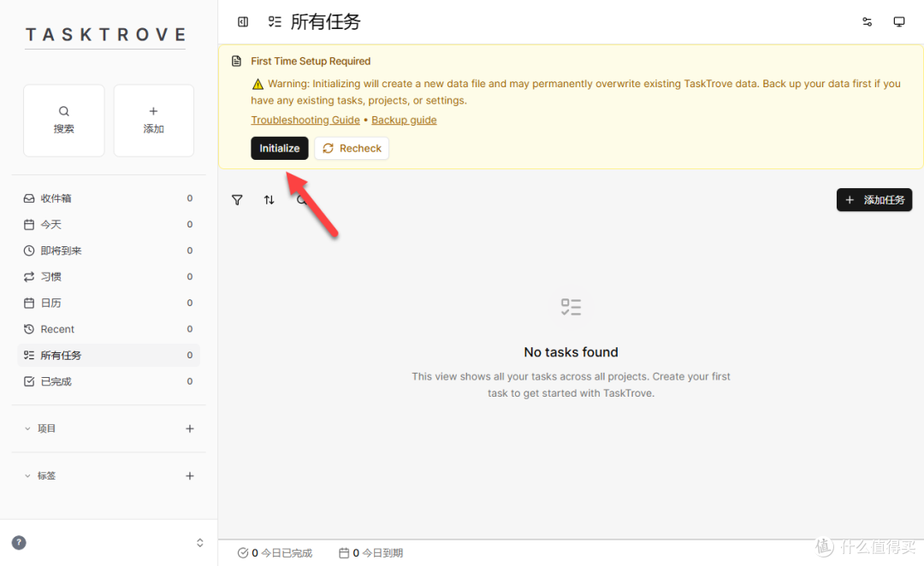924x566 pixels.
Task: Click the 今日到期 due today counter
Action: 370,553
